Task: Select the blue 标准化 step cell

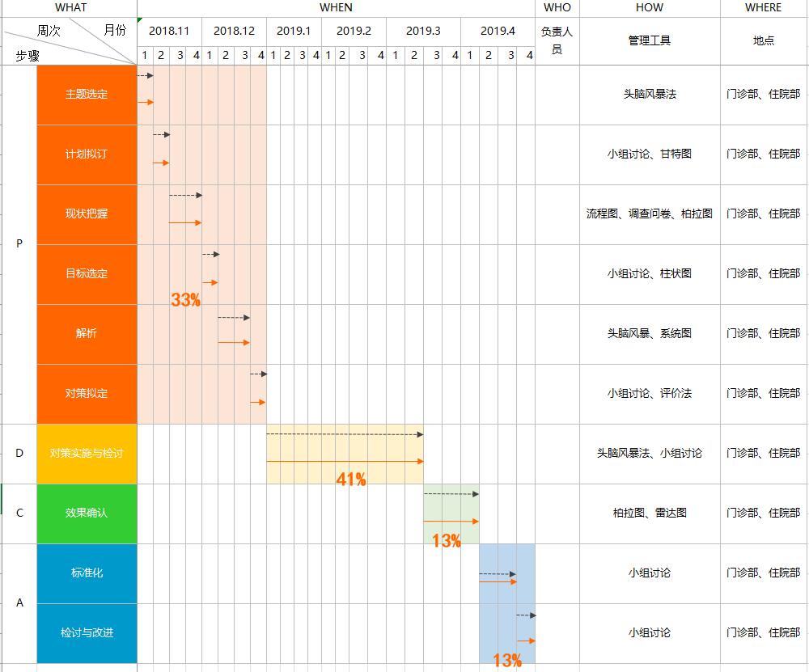Action: pyautogui.click(x=87, y=573)
